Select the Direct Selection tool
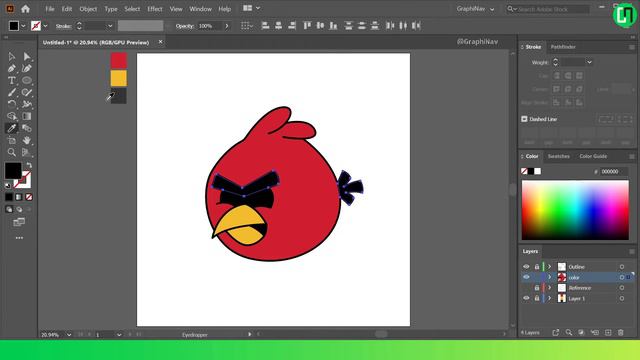This screenshot has width=640, height=360. coord(27,56)
